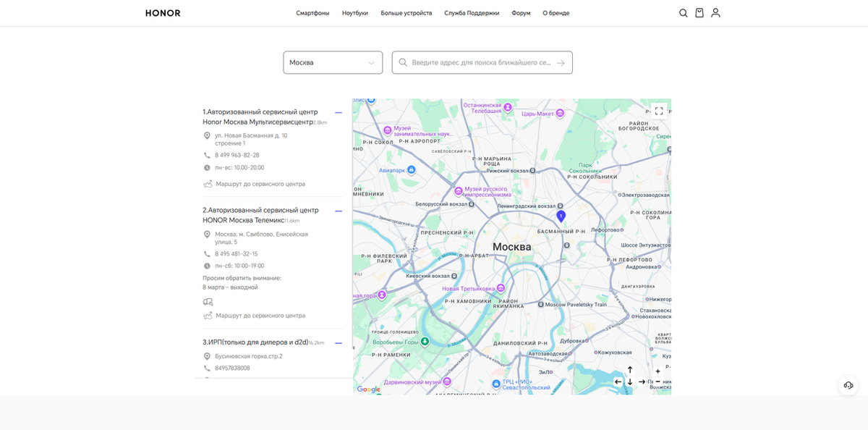Open the Служба Поддержки menu
The height and width of the screenshot is (430, 868).
pyautogui.click(x=472, y=13)
